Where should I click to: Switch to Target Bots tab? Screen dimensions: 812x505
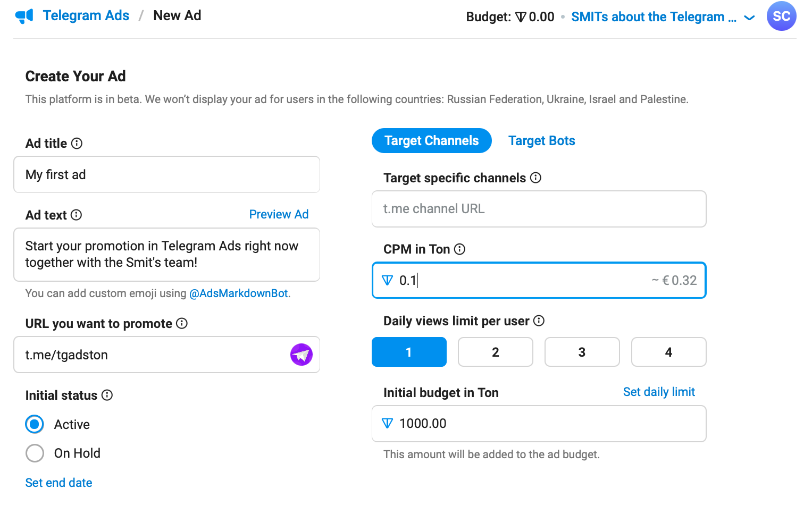(542, 140)
